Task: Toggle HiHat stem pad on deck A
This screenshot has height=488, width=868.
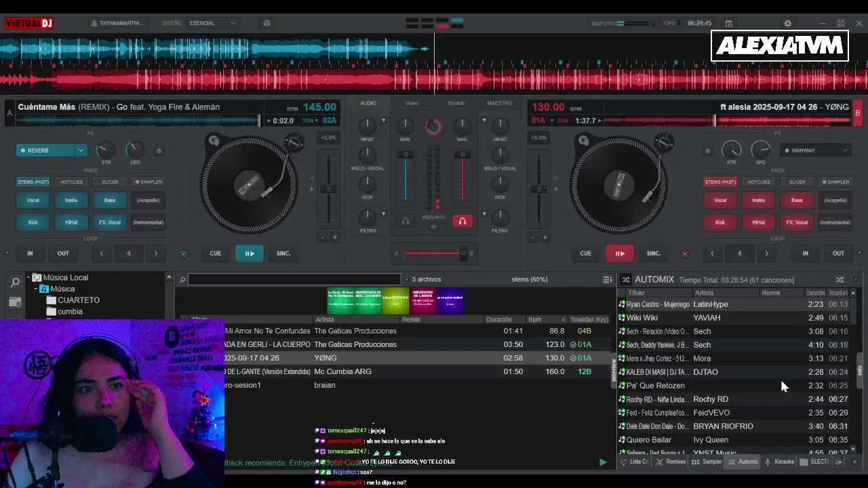Action: 71,222
